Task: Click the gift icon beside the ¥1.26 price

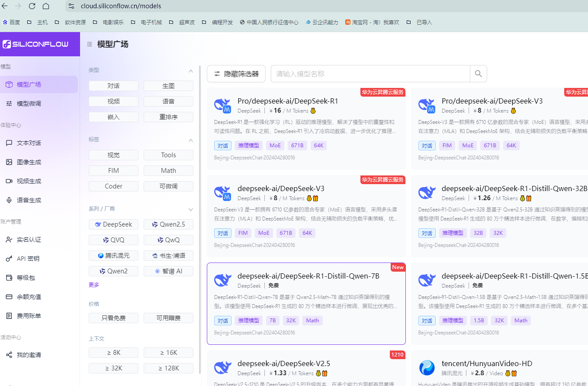Action: click(529, 198)
